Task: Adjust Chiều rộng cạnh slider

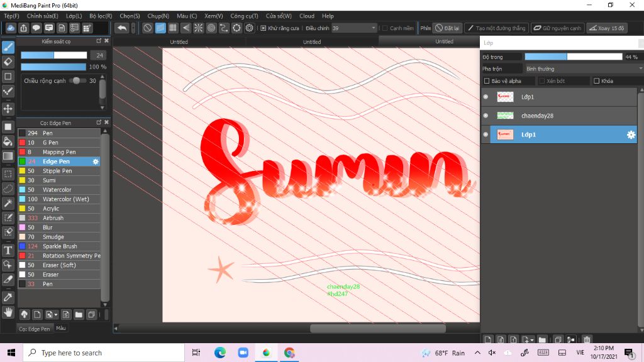Action: (77, 80)
